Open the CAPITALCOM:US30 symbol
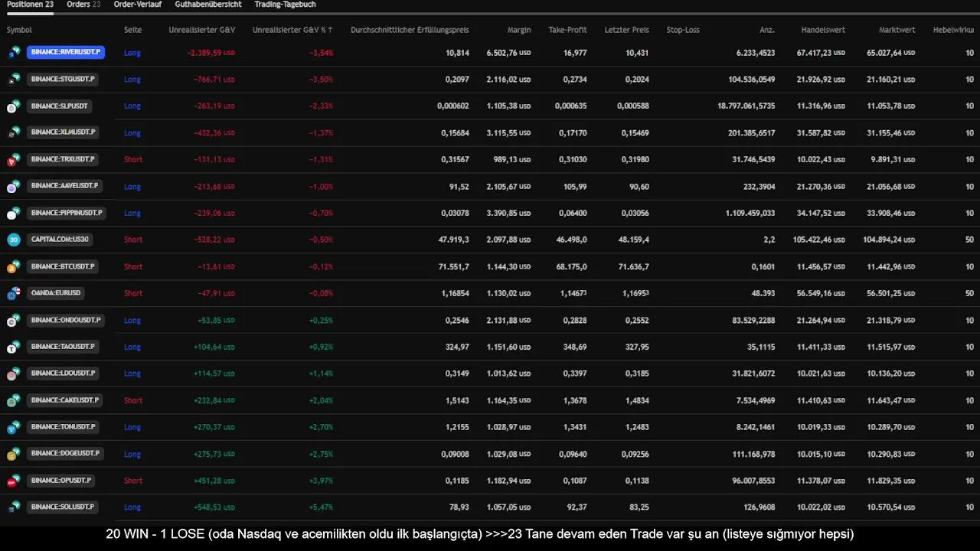The image size is (980, 551). [x=60, y=240]
